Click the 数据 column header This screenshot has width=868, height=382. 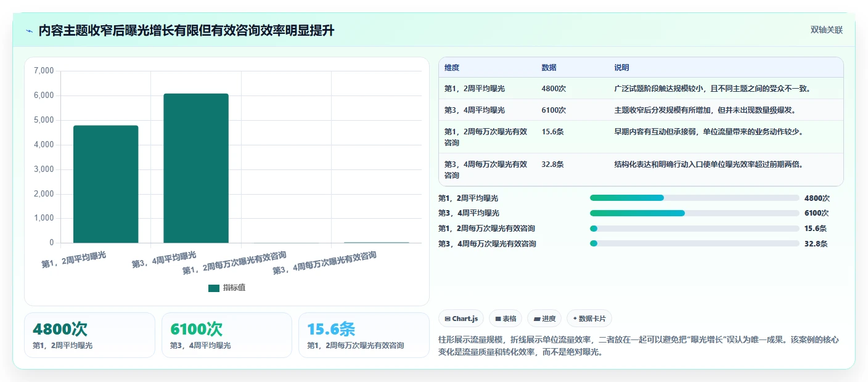click(x=549, y=68)
